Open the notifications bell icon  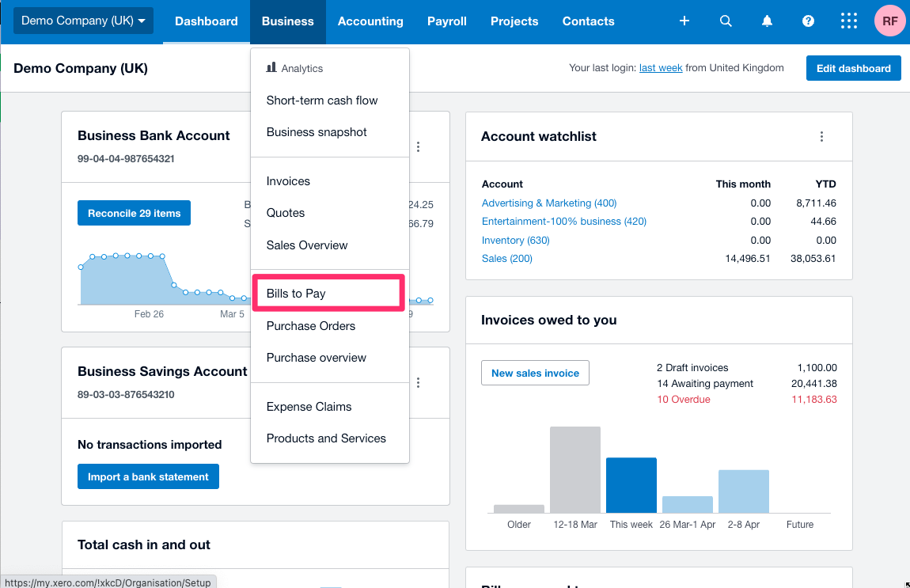click(767, 21)
